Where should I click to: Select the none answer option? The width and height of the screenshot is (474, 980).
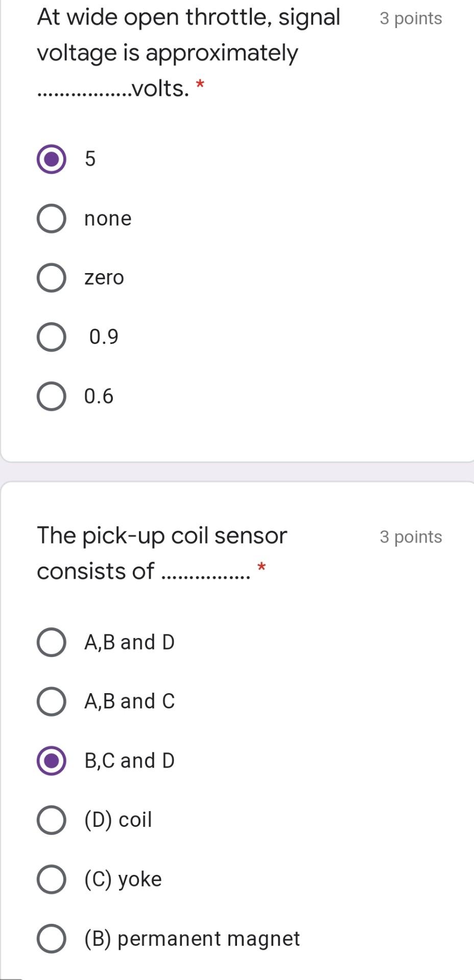(x=51, y=218)
